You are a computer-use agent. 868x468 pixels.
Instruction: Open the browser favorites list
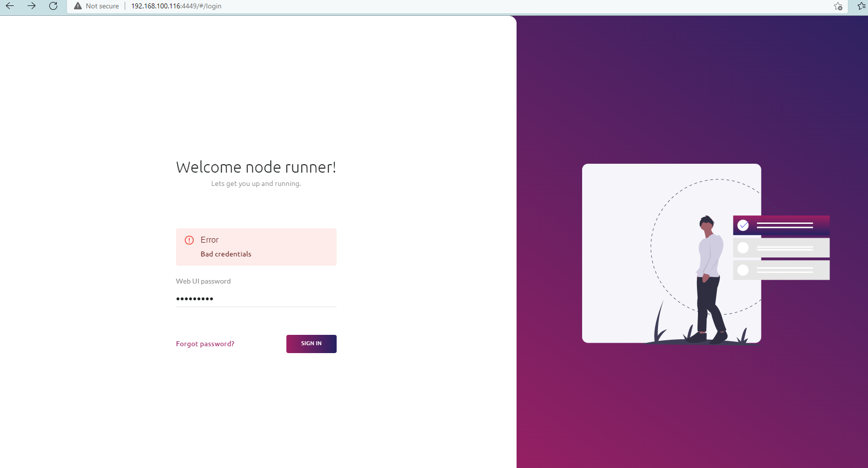861,7
